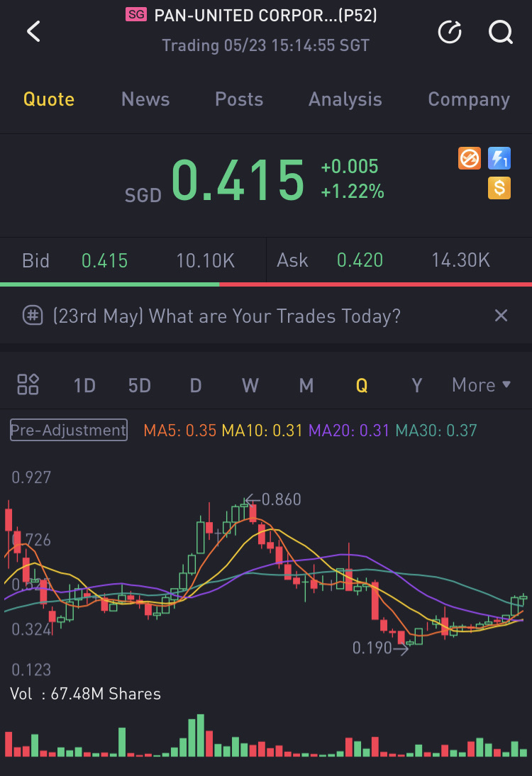Tap the MA5: 0.35 indicator label
The image size is (532, 776).
pos(179,430)
